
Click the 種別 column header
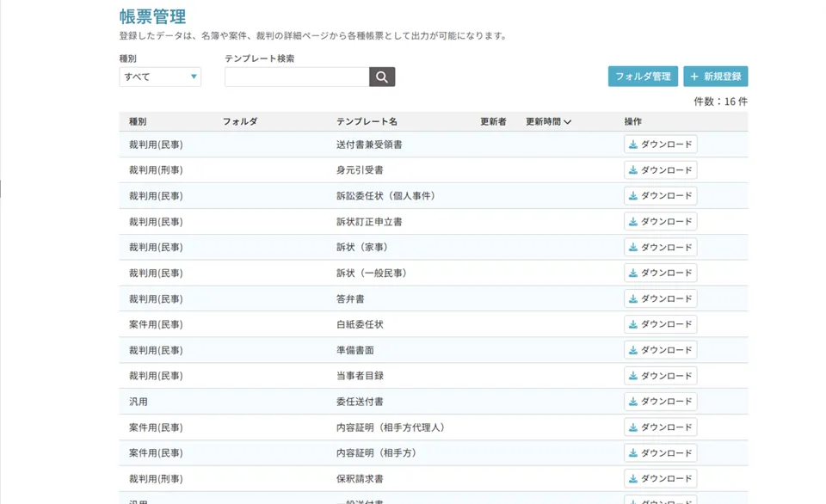[138, 121]
